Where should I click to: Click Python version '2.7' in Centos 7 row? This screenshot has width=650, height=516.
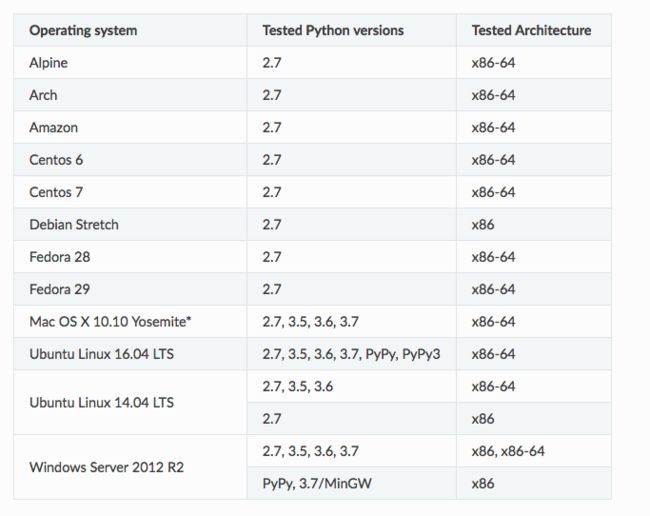[272, 192]
